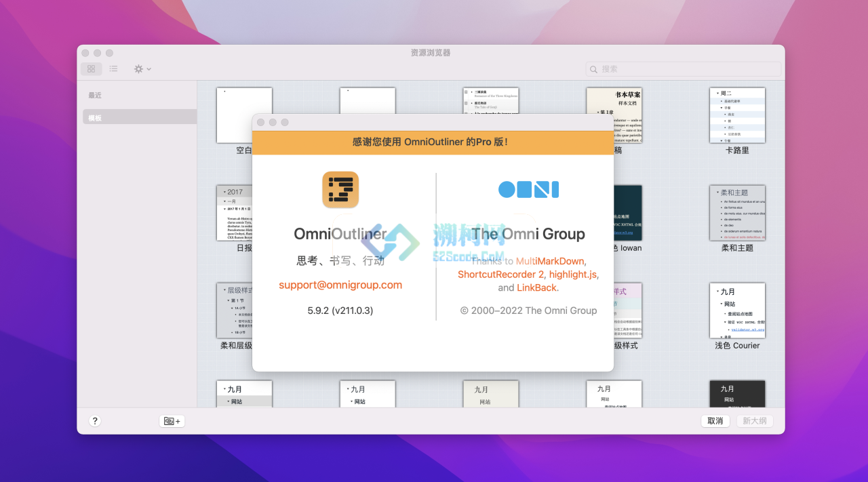The width and height of the screenshot is (868, 482).
Task: Click the 取消 button
Action: pos(715,421)
